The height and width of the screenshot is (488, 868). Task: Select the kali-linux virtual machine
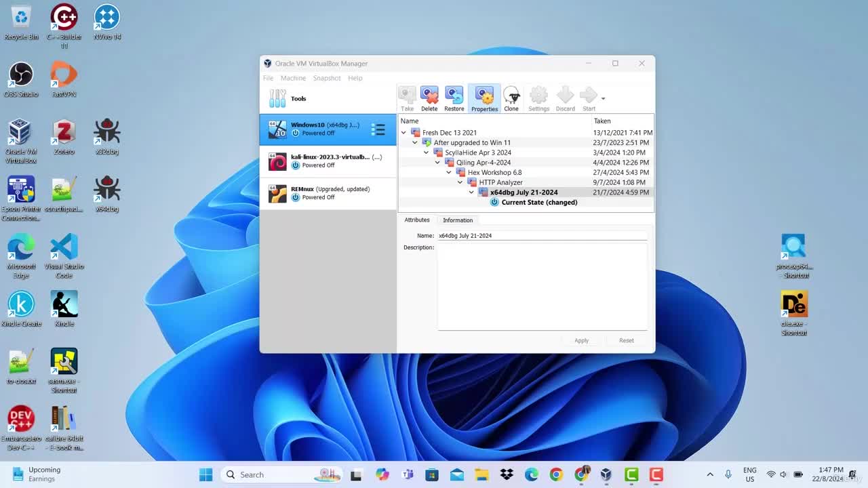click(x=328, y=161)
